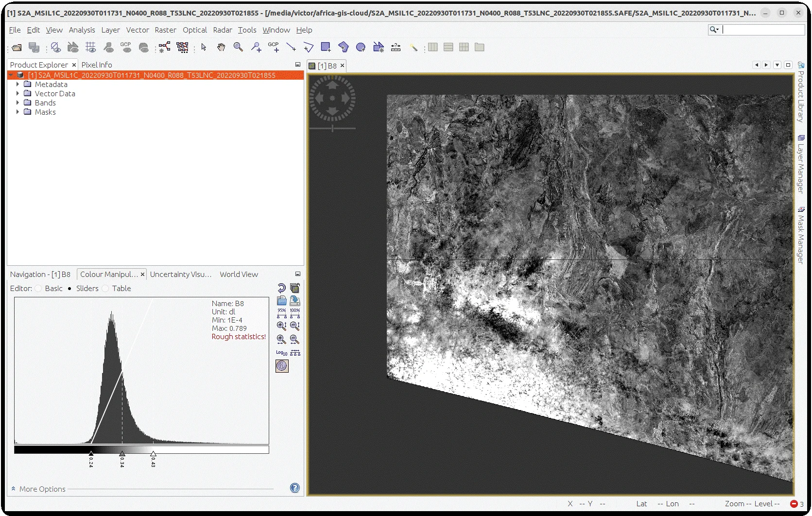Open the Optical menu

[x=194, y=30]
